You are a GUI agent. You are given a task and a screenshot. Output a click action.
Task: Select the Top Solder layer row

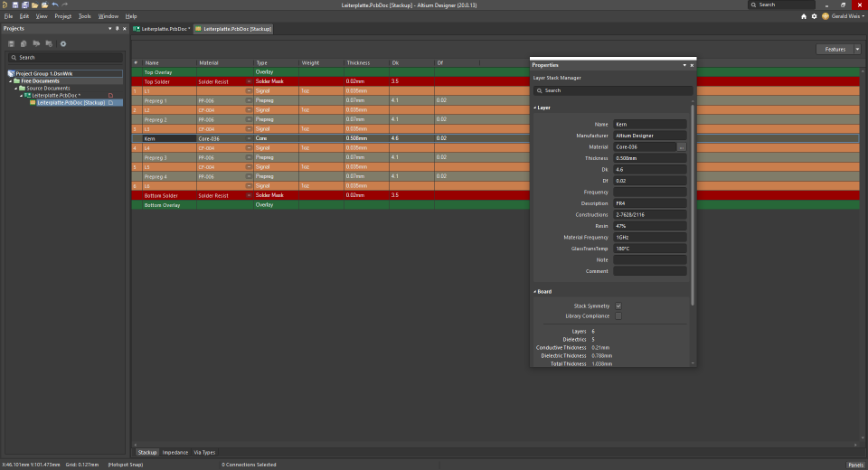156,81
